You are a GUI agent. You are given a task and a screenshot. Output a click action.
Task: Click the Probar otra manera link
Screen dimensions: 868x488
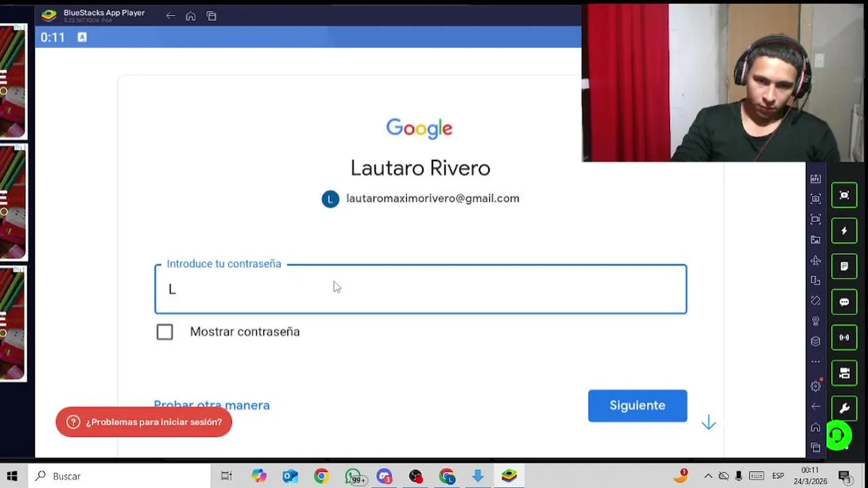pos(212,405)
